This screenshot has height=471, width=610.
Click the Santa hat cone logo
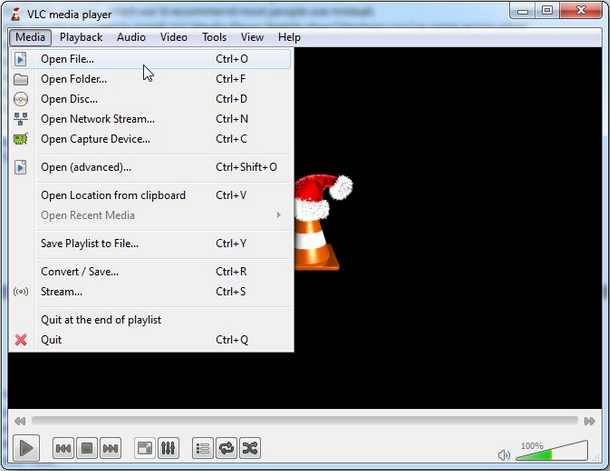323,222
